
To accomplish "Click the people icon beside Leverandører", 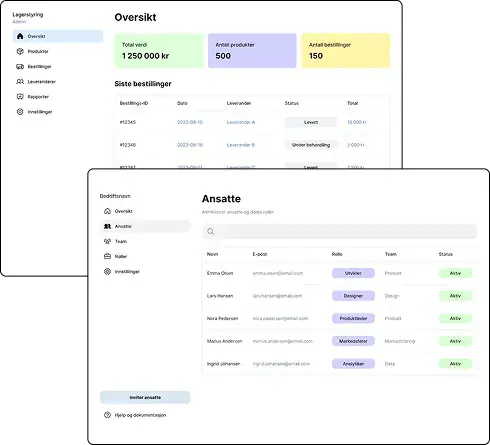I will pyautogui.click(x=20, y=81).
